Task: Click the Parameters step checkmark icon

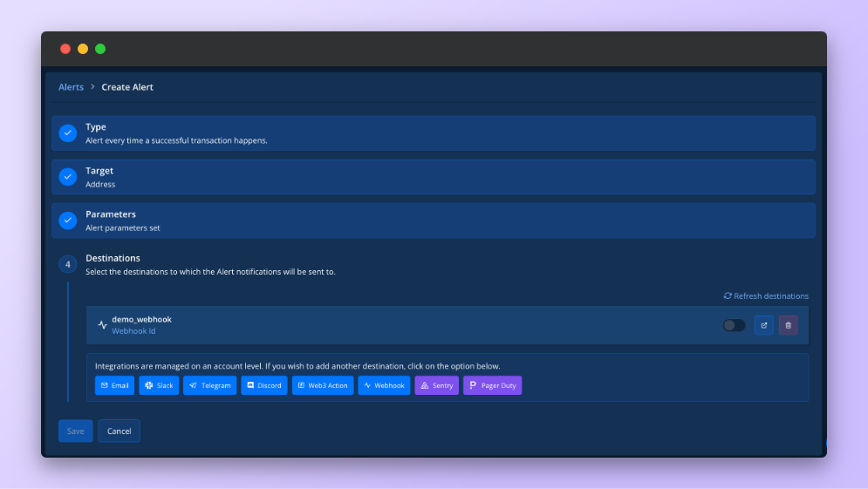Action: [68, 221]
